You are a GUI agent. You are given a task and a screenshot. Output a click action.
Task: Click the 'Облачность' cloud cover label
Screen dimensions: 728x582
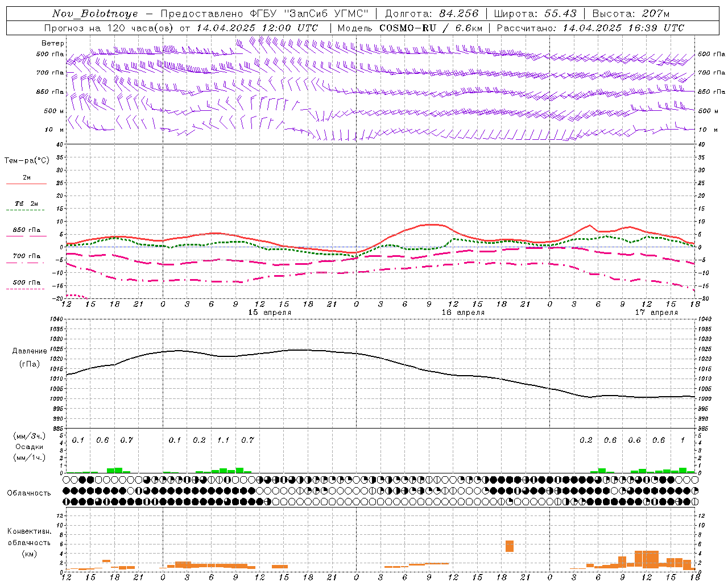coord(29,493)
